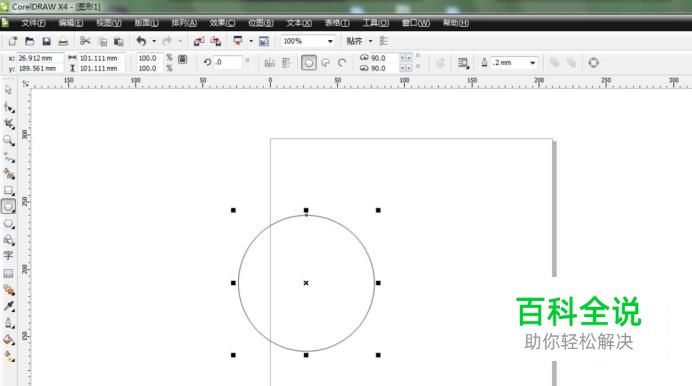Image resolution: width=692 pixels, height=386 pixels.
Task: Click the Open folder button
Action: pos(30,41)
